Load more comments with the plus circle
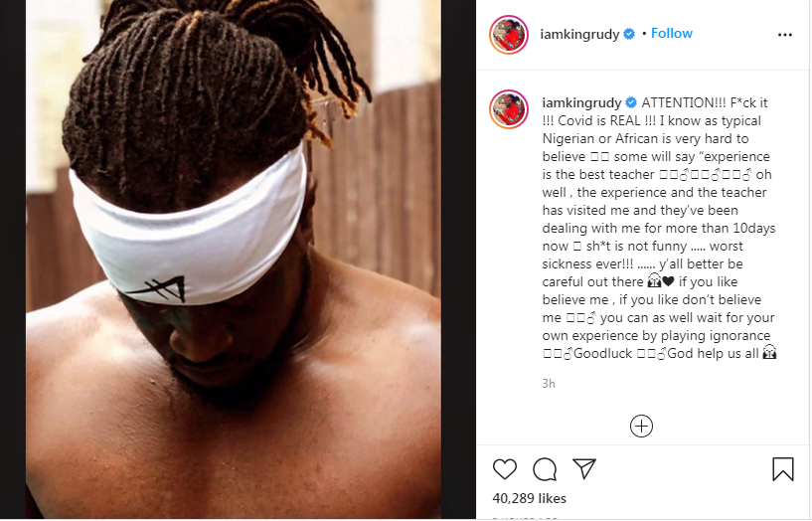The width and height of the screenshot is (812, 521). (641, 427)
